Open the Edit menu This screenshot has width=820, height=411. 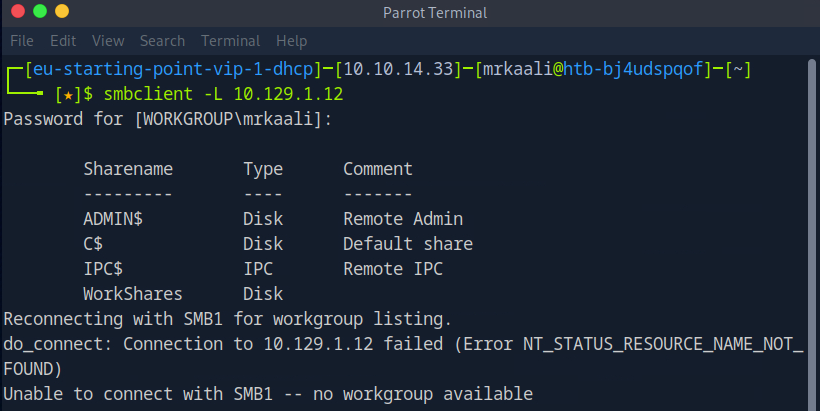(63, 41)
